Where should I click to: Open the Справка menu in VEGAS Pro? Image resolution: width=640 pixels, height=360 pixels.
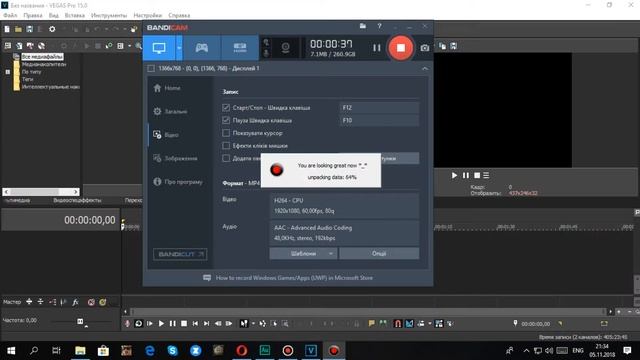pyautogui.click(x=179, y=15)
